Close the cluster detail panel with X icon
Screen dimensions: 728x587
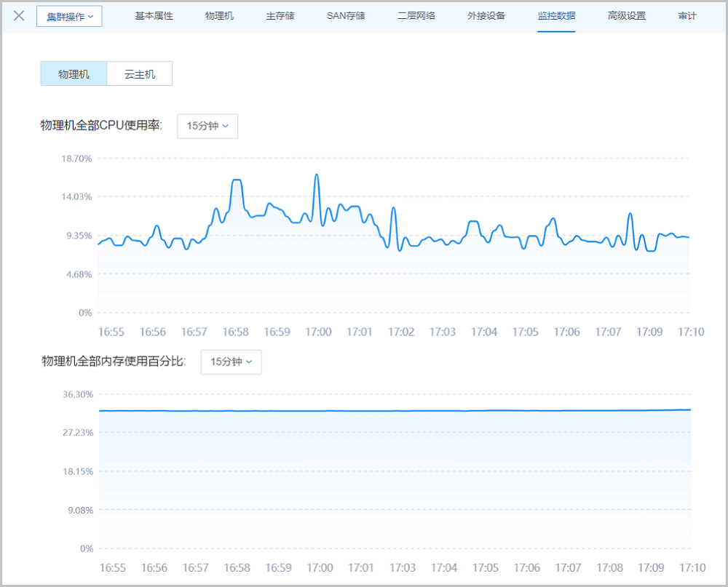tap(20, 16)
